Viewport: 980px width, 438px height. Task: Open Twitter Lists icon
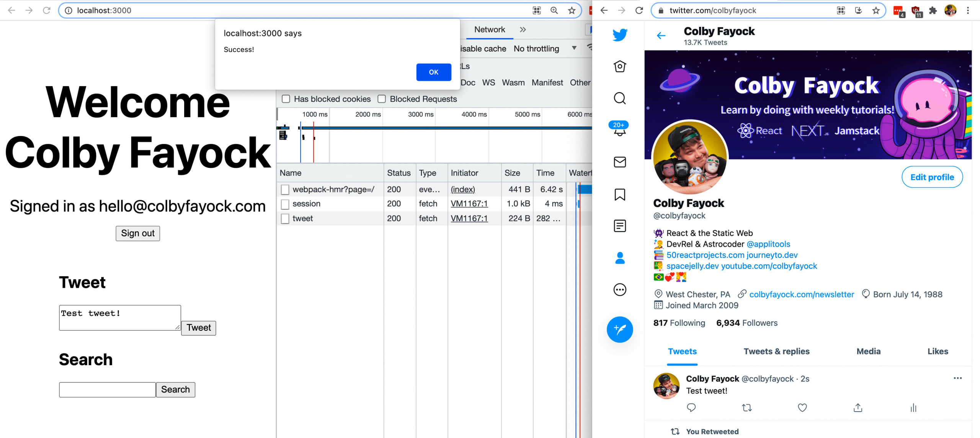620,226
